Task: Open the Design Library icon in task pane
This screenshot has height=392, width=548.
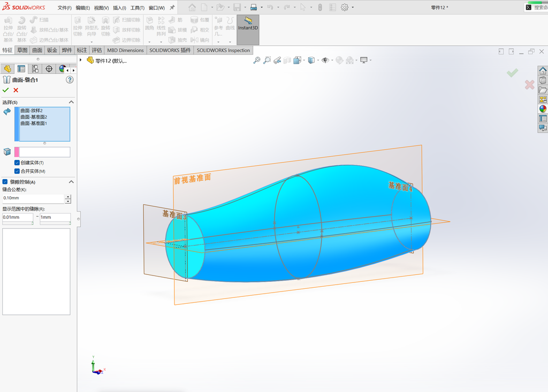Action: coord(543,80)
